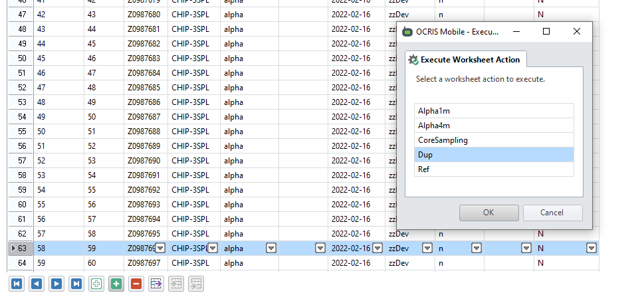Click the solid green add row button
The height and width of the screenshot is (295, 644).
tap(116, 284)
